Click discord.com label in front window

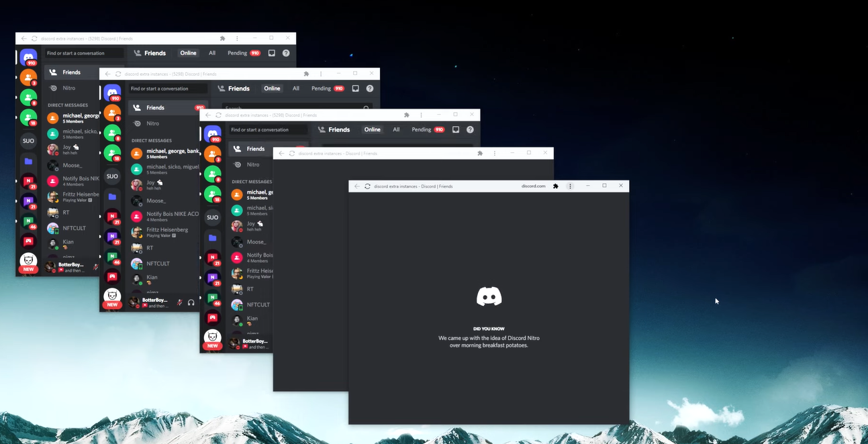click(534, 186)
